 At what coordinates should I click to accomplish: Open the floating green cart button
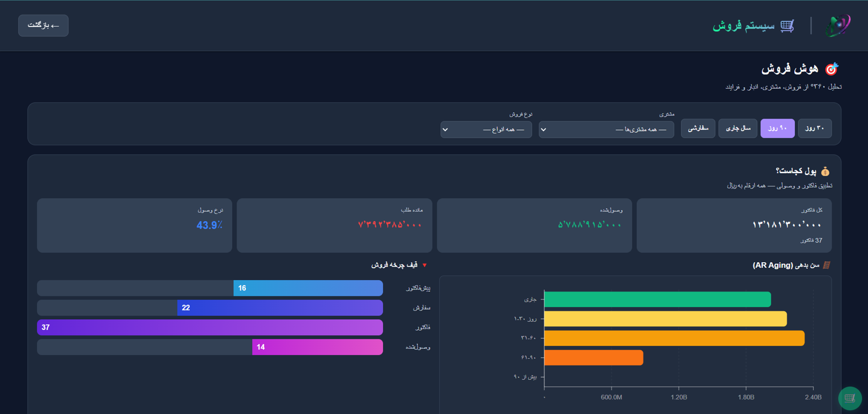coord(850,398)
